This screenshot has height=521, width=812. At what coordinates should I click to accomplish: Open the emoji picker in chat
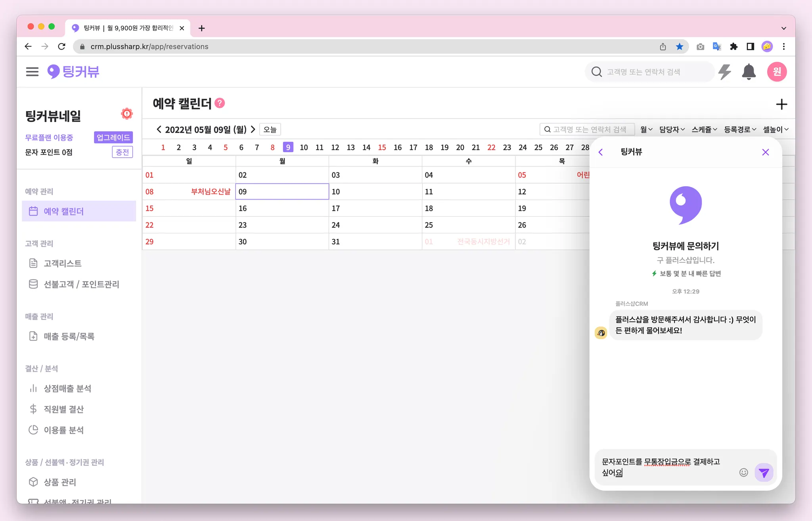(x=743, y=472)
